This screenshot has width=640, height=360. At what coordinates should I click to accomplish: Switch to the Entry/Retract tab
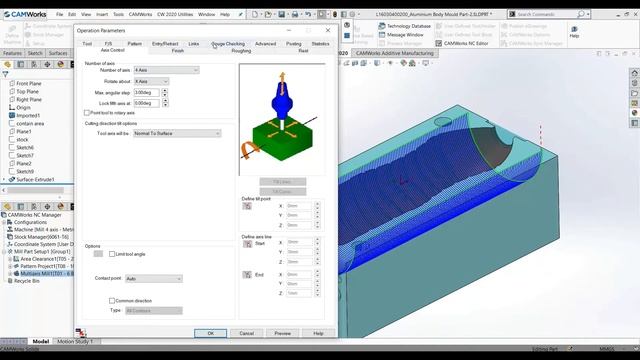pos(165,44)
